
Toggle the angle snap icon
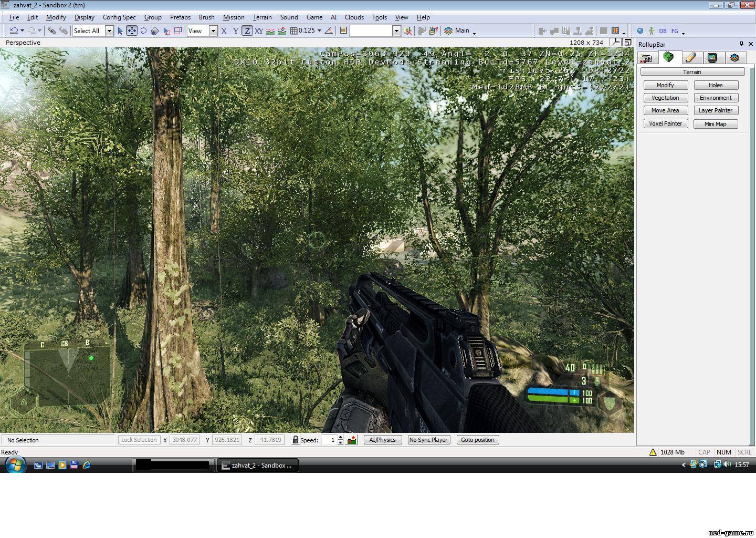(x=329, y=31)
